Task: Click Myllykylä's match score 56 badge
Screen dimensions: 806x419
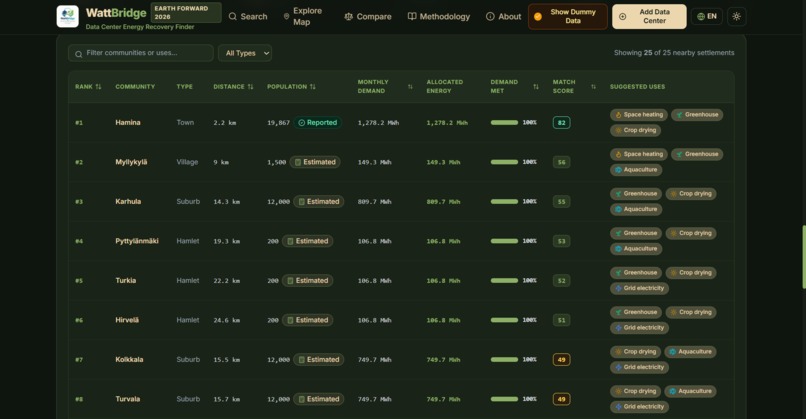Action: pos(561,162)
